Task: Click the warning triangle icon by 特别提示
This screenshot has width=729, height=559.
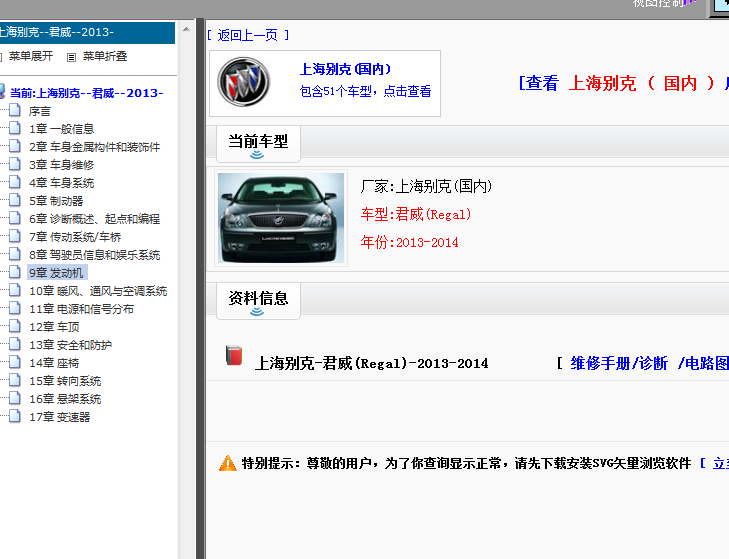Action: [228, 463]
